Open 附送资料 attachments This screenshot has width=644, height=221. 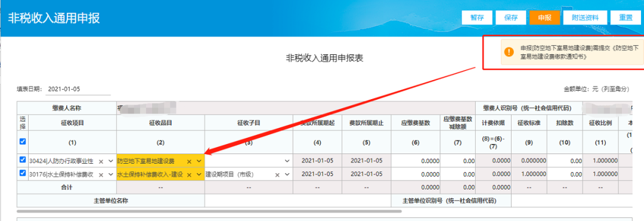585,18
